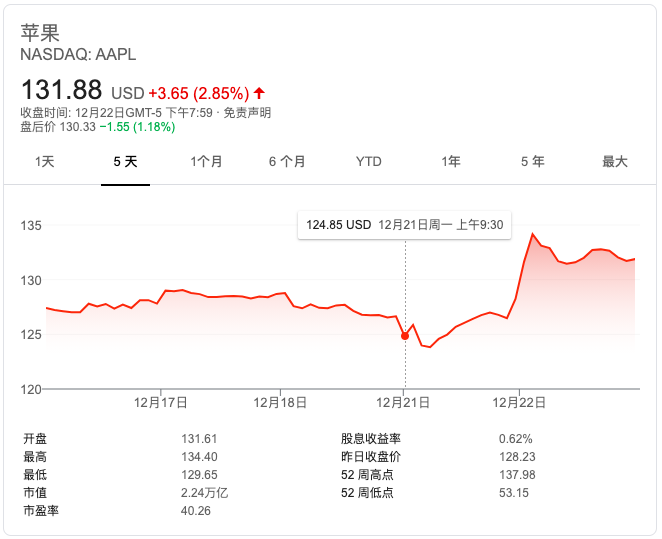Select the 最大 time range tab

point(614,161)
